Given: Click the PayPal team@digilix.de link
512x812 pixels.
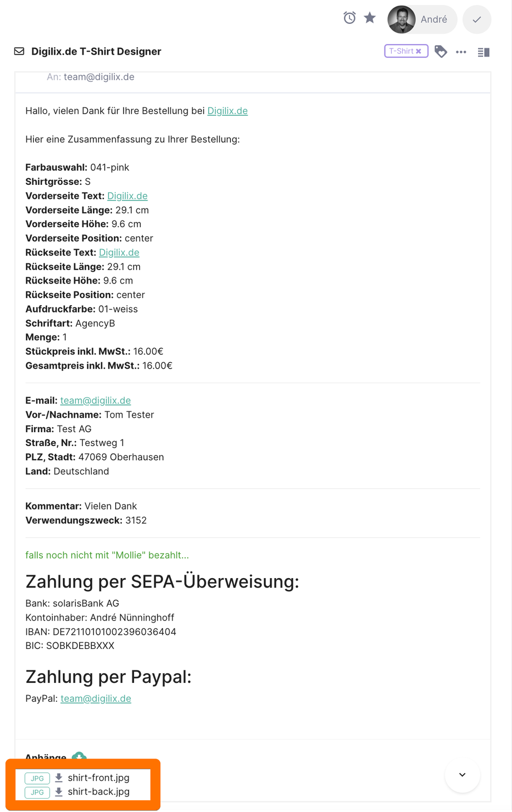Looking at the screenshot, I should [96, 698].
